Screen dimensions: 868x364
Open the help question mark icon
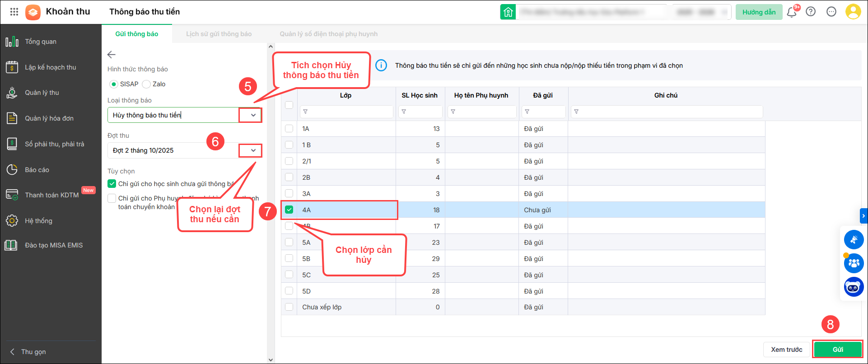pos(811,12)
